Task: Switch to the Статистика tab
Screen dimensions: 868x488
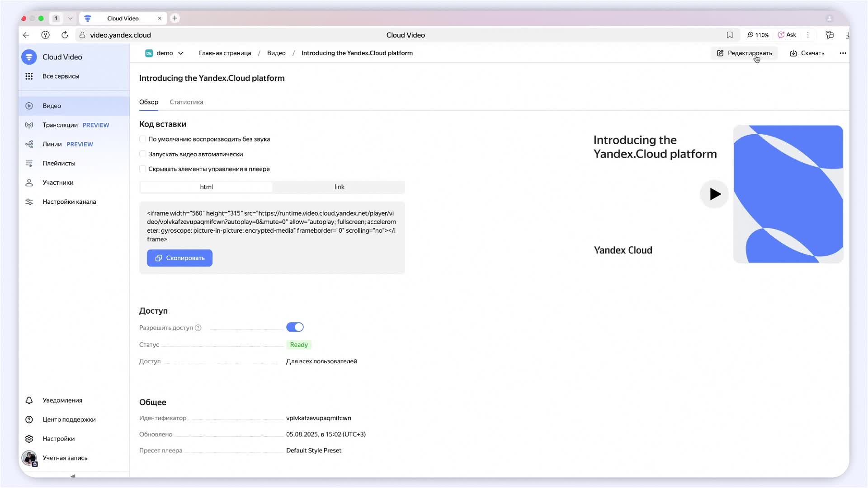Action: tap(186, 102)
